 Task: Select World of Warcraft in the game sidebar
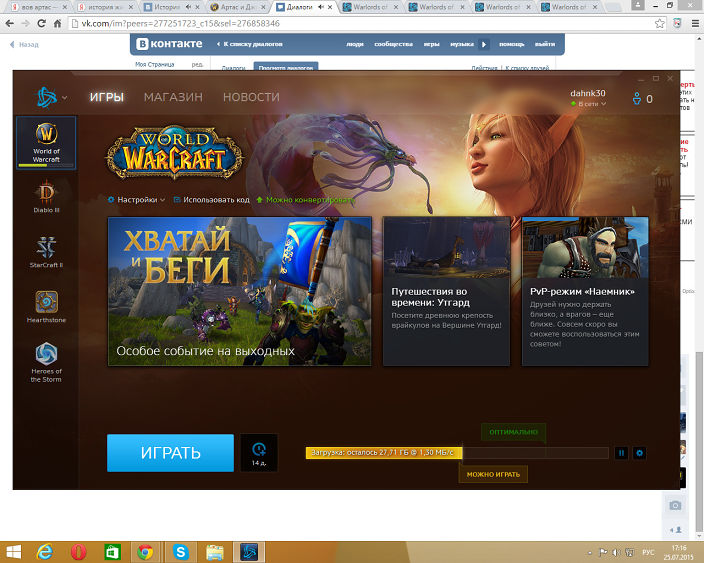tap(46, 141)
